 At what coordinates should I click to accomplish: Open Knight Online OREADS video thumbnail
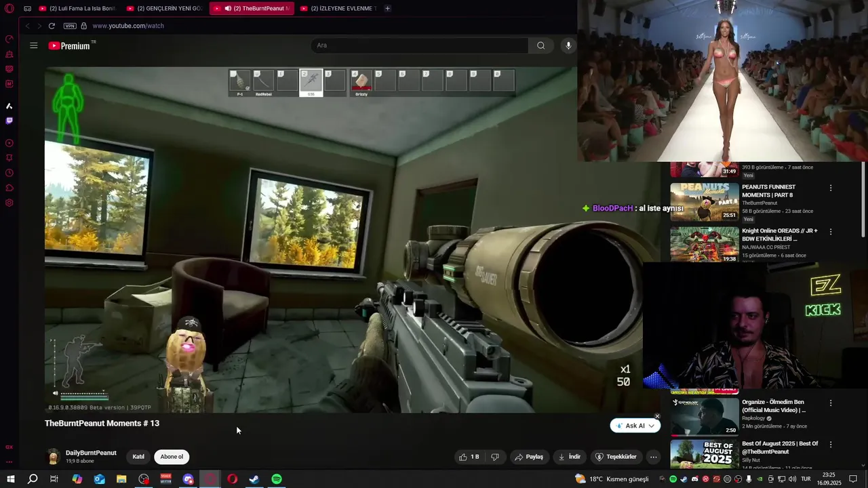click(705, 245)
